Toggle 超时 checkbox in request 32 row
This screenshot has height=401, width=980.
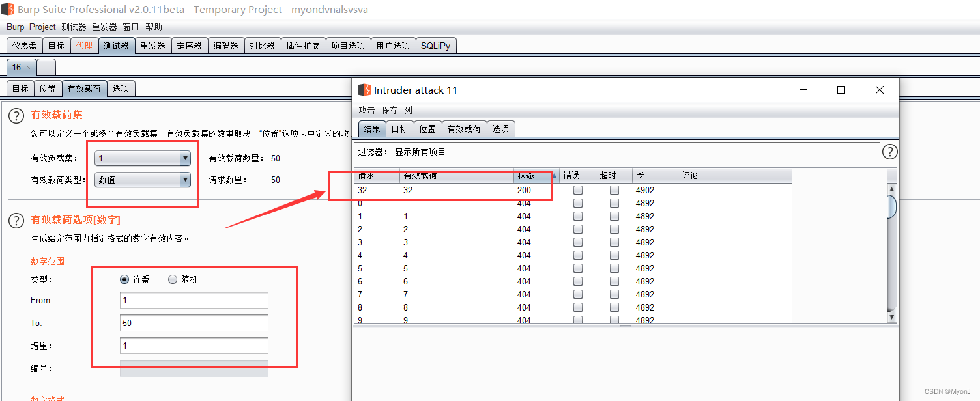[614, 191]
